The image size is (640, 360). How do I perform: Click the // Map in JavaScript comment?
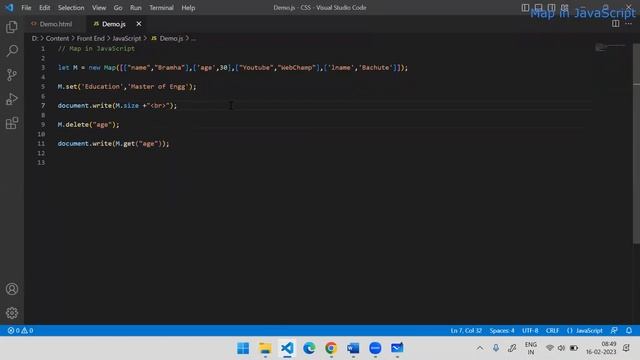point(96,49)
